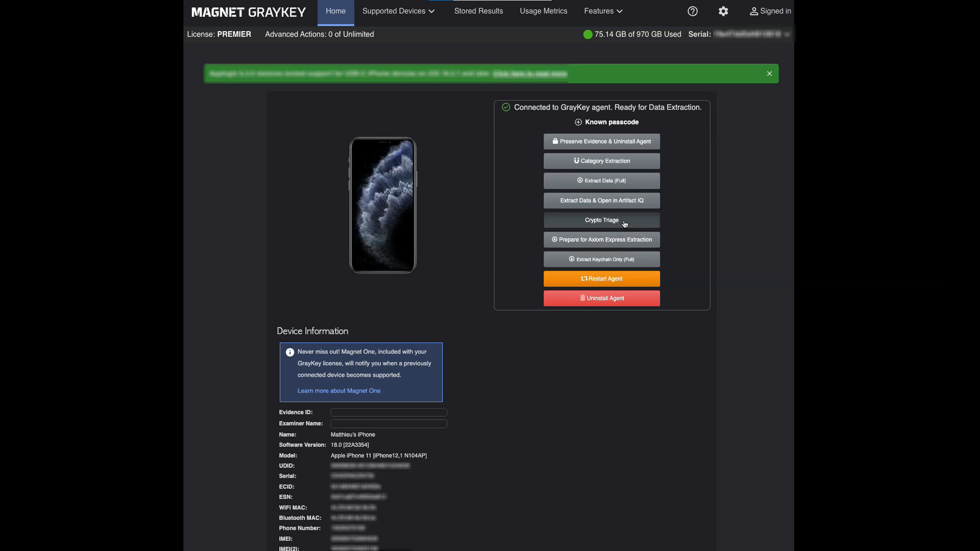980x551 pixels.
Task: Click the Crypto Triage button
Action: pyautogui.click(x=601, y=220)
